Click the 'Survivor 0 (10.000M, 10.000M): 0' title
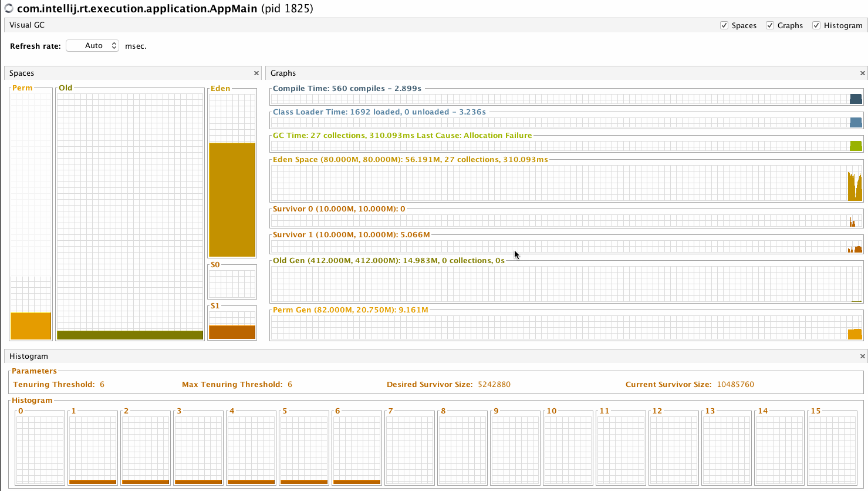This screenshot has height=491, width=868. click(x=339, y=209)
